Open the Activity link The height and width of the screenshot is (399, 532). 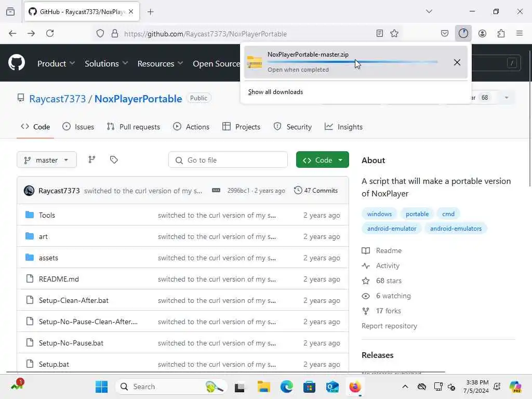tap(381, 265)
